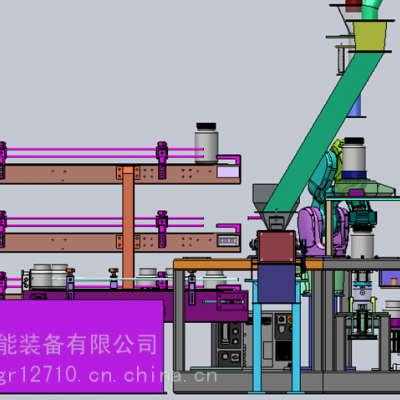This screenshot has width=400, height=400.
Task: Select the green inclined chute
Action: pyautogui.click(x=323, y=132)
